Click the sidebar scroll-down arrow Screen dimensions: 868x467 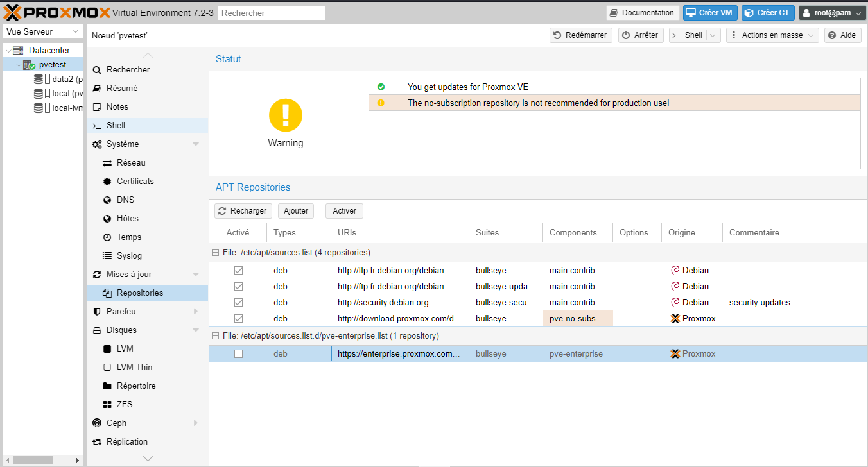tap(148, 459)
